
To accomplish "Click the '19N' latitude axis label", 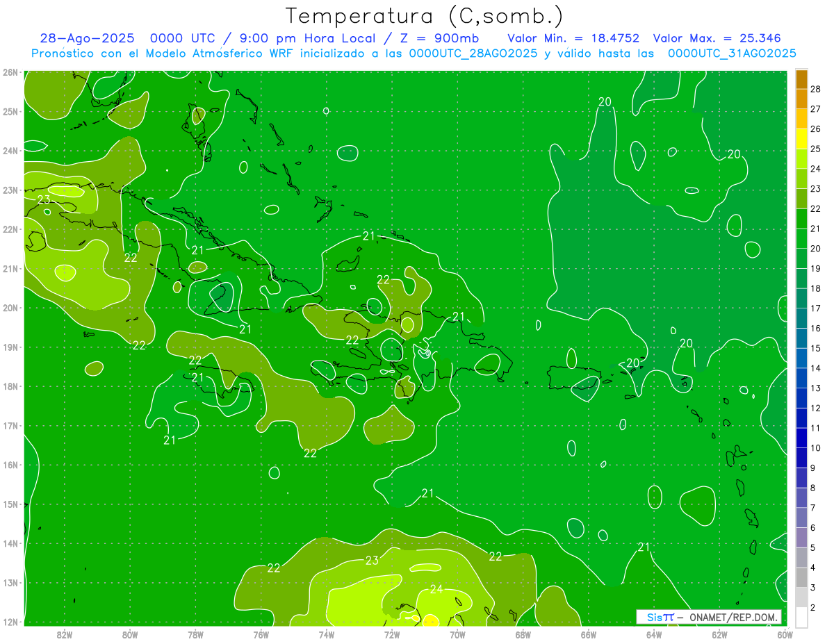I will pos(10,347).
